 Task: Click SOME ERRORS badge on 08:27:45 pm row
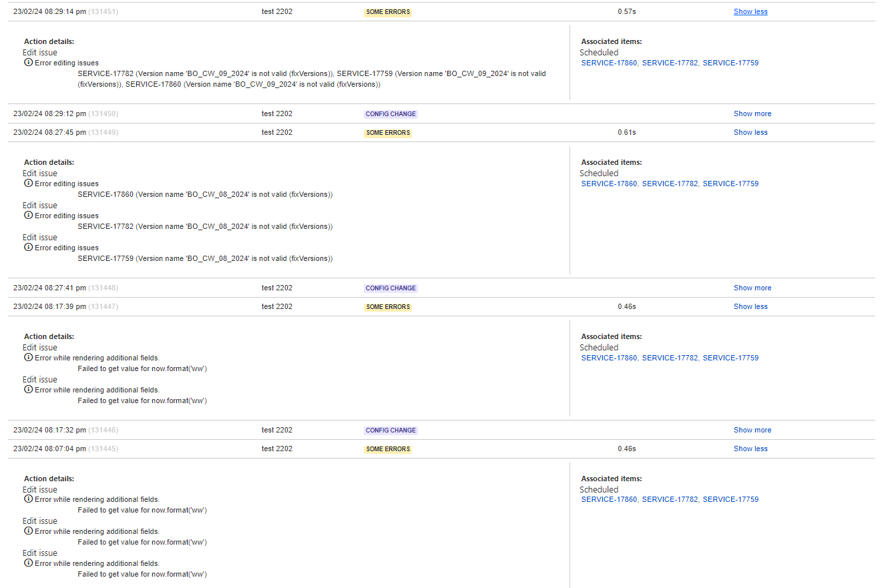[388, 133]
